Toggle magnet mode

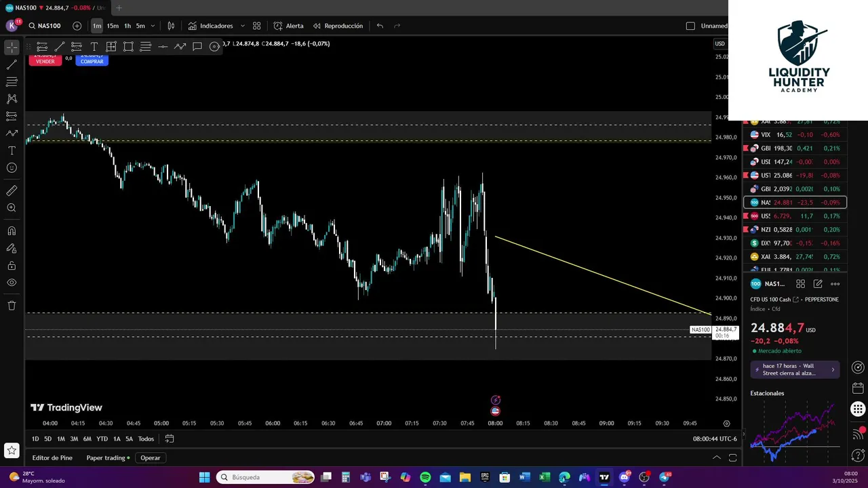[x=12, y=231]
